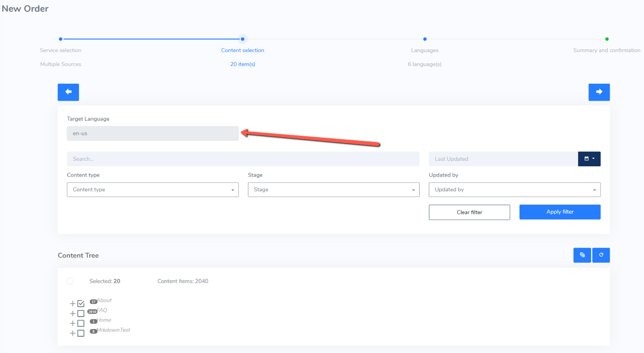
Task: Proceed with the right arrow button
Action: point(599,92)
